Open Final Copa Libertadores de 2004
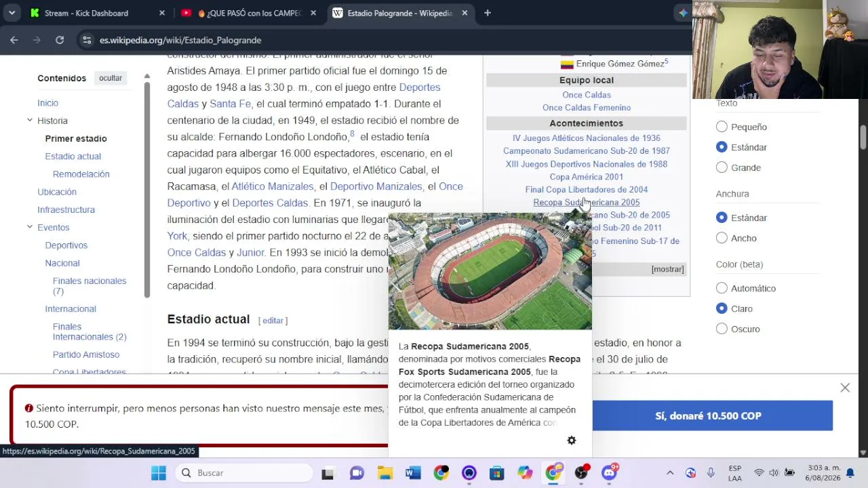The image size is (868, 488). 587,190
